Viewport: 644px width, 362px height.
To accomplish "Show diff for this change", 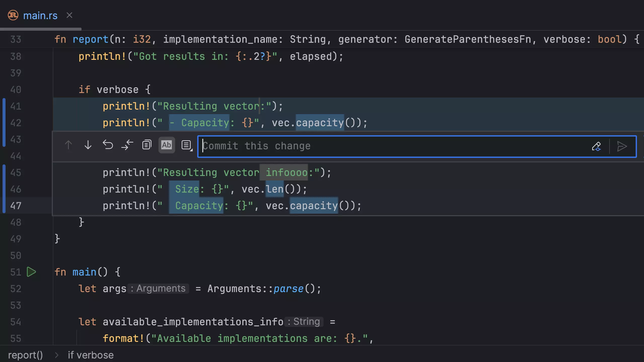I will click(x=127, y=145).
